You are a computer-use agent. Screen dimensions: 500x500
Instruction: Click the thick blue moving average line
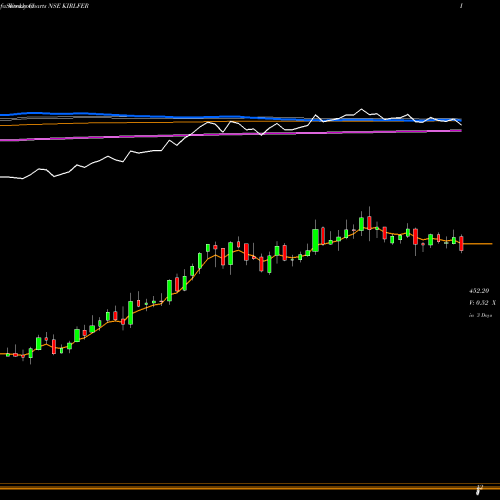point(231,117)
